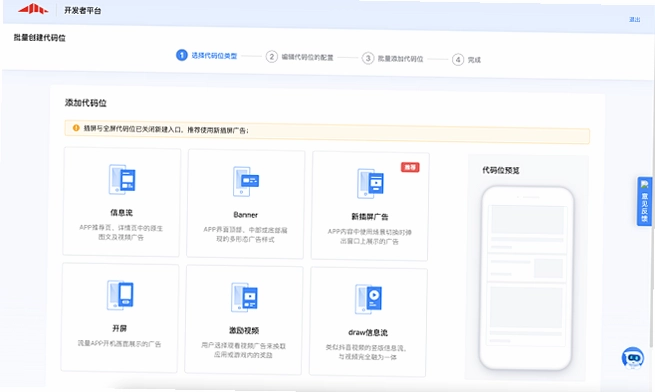
Task: Go to step 1 选择代码位类型
Action: [x=207, y=55]
